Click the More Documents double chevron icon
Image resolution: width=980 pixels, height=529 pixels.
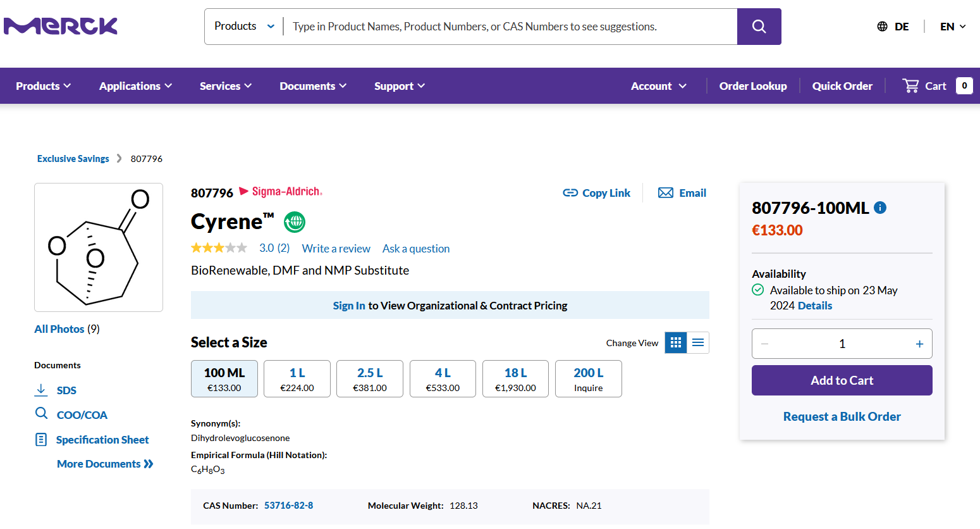tap(149, 464)
